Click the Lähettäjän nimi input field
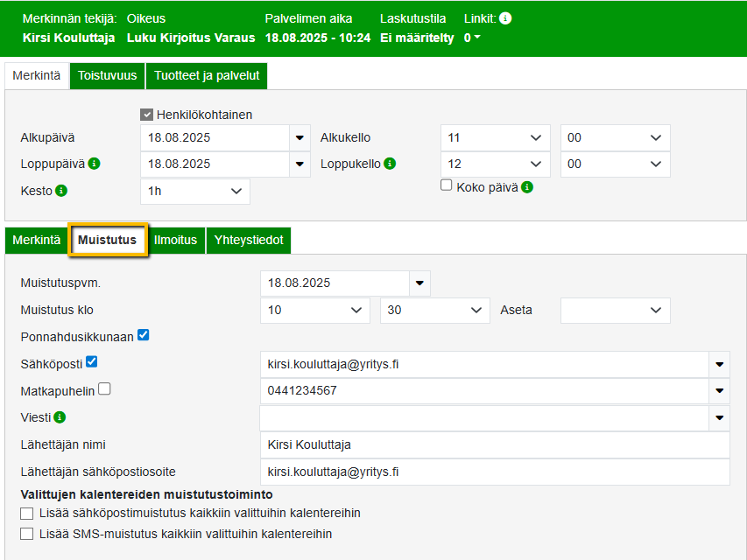The height and width of the screenshot is (560, 747). pos(495,445)
